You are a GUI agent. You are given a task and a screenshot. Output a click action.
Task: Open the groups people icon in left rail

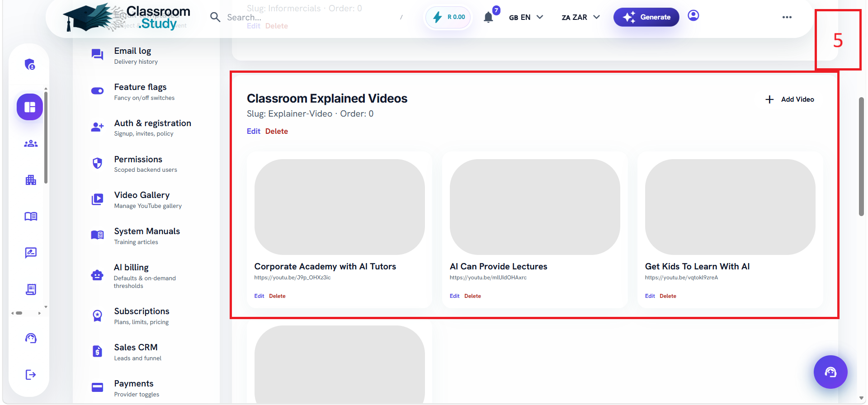pyautogui.click(x=31, y=144)
